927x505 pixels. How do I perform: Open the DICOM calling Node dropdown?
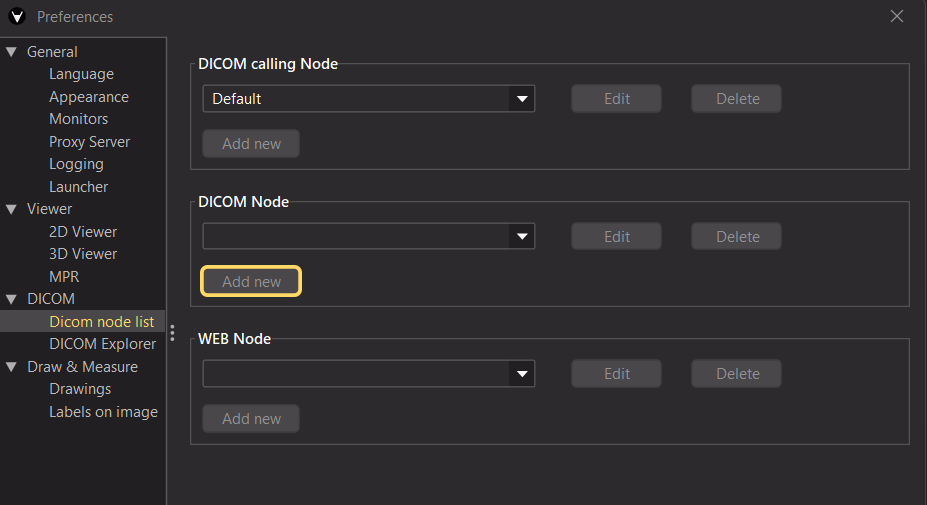tap(368, 99)
